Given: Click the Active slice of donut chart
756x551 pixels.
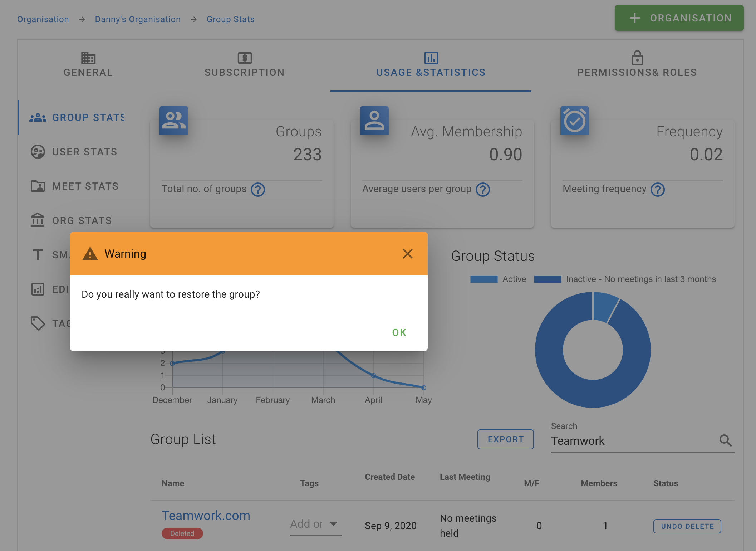Looking at the screenshot, I should click(605, 307).
